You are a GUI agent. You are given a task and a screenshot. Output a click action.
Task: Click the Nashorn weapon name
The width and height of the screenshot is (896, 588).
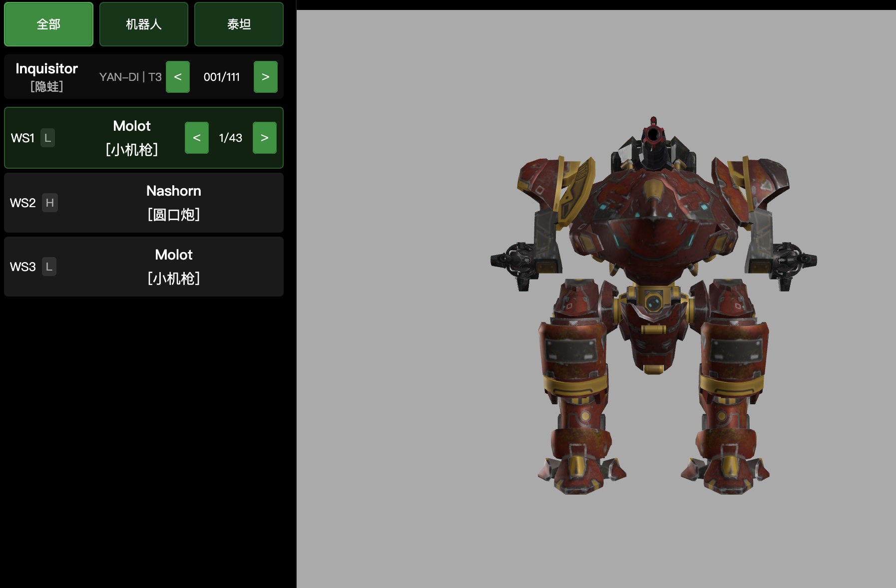coord(174,191)
